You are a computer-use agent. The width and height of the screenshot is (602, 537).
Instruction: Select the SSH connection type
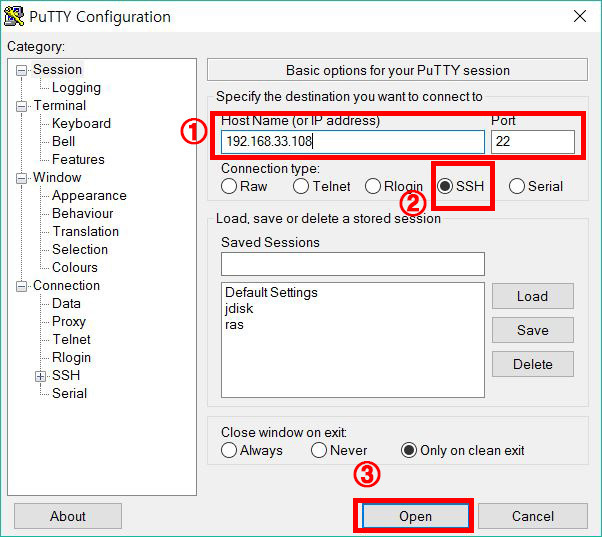coord(445,186)
